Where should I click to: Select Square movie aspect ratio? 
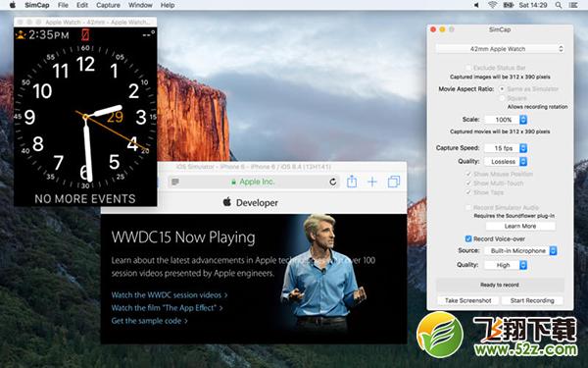[502, 98]
